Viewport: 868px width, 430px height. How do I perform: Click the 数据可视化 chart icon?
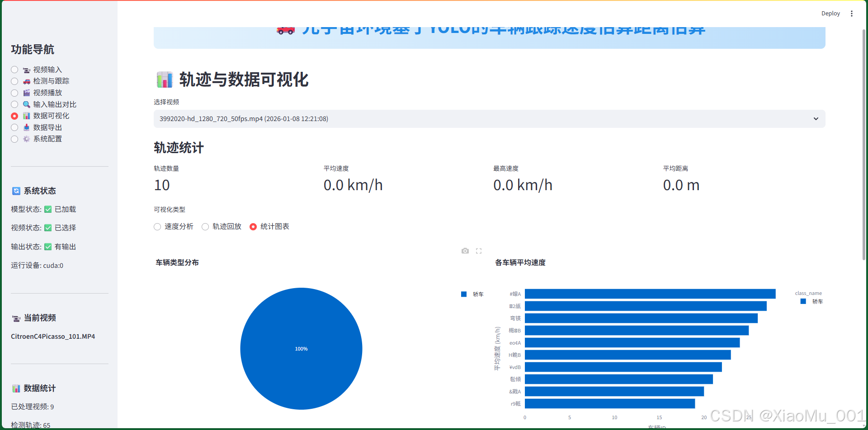click(26, 116)
